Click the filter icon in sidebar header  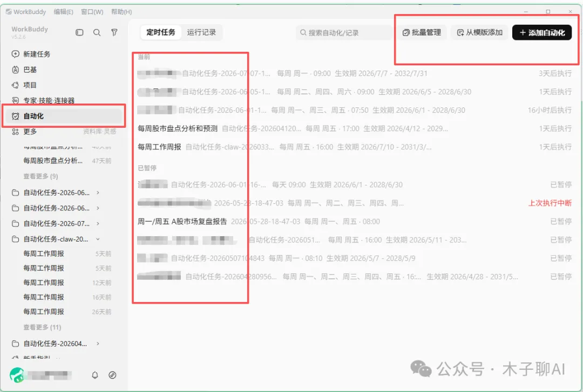114,32
